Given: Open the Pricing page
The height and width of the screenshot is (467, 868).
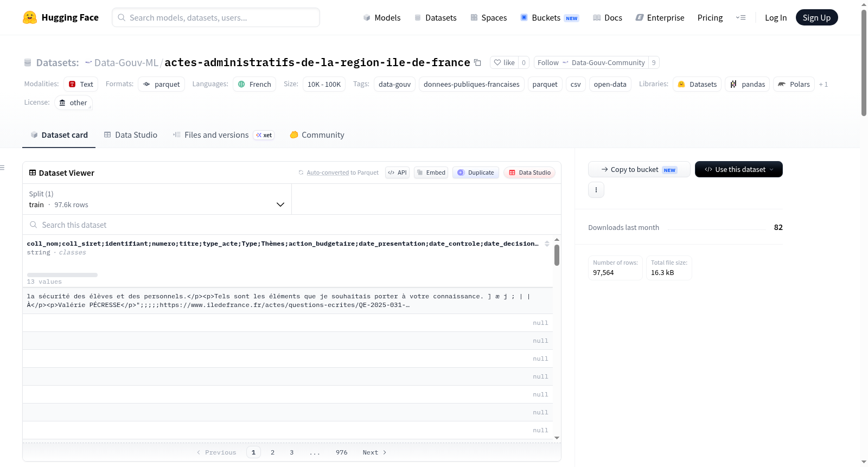Looking at the screenshot, I should pos(710,17).
